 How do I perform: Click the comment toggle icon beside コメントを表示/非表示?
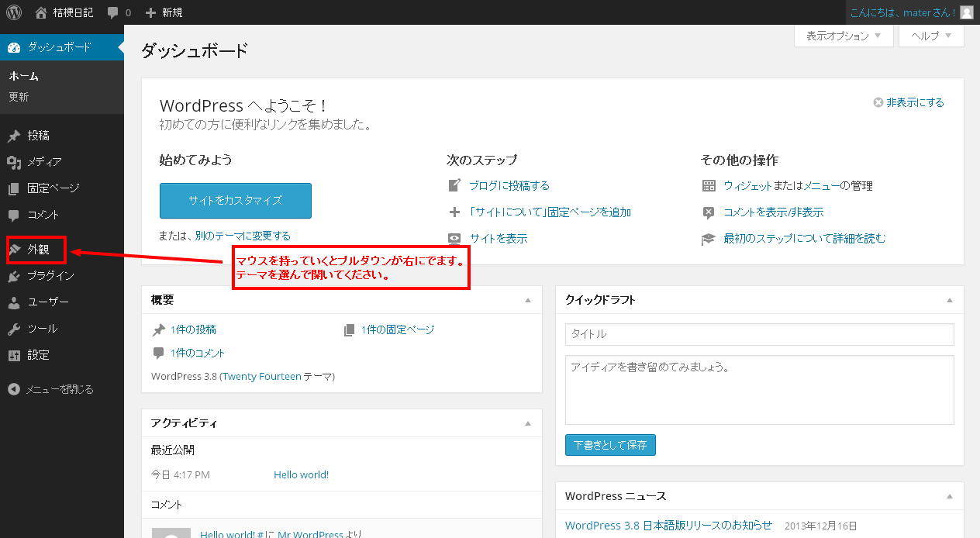click(709, 212)
